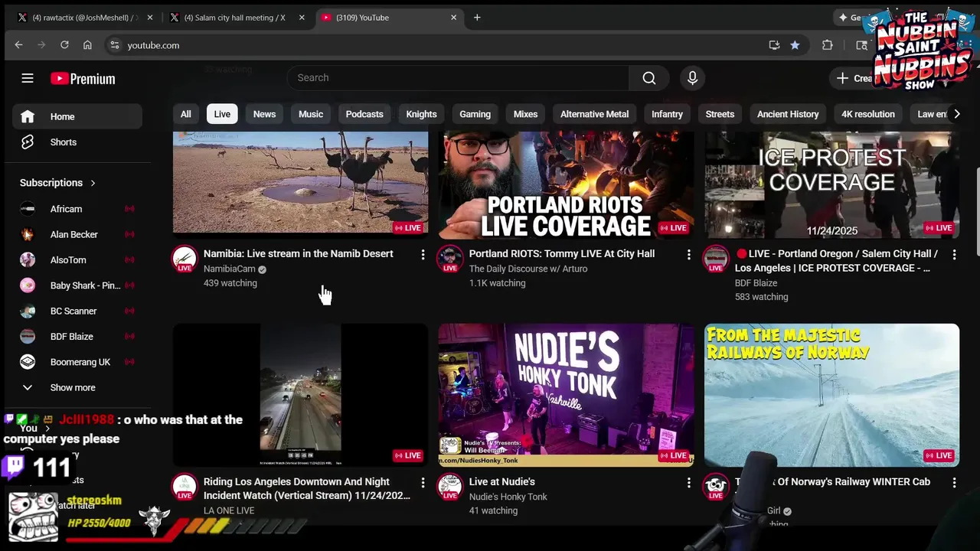980x551 pixels.
Task: Open new tab with plus button
Action: [x=477, y=18]
